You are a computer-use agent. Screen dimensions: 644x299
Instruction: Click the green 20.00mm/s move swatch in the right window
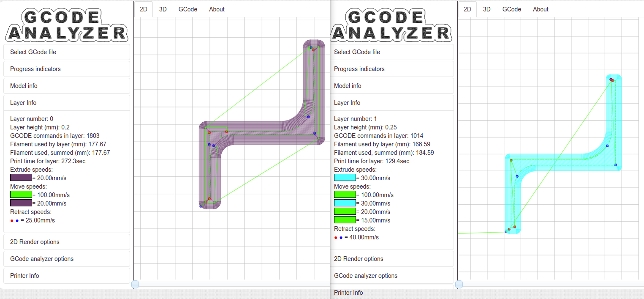point(345,211)
